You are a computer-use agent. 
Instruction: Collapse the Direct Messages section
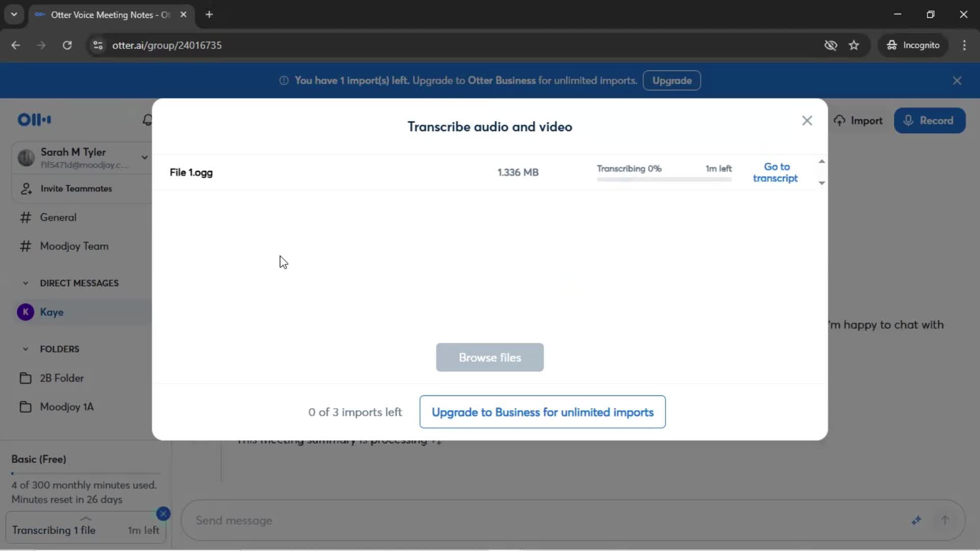pos(26,283)
